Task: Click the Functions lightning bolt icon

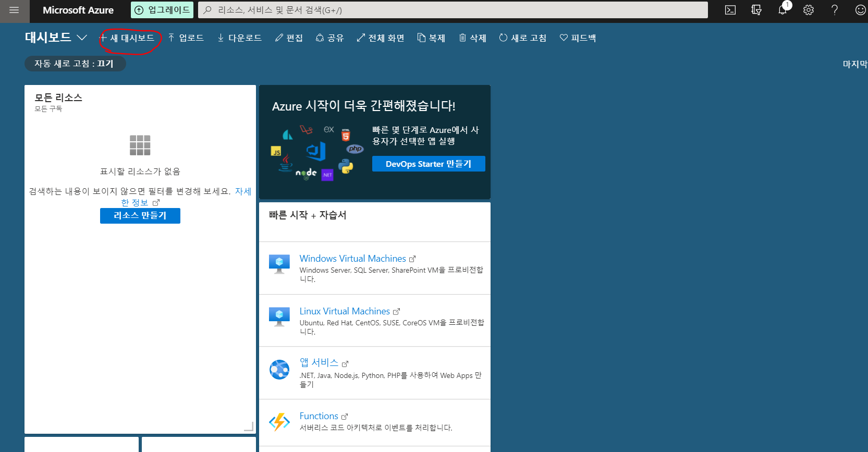Action: [x=279, y=422]
